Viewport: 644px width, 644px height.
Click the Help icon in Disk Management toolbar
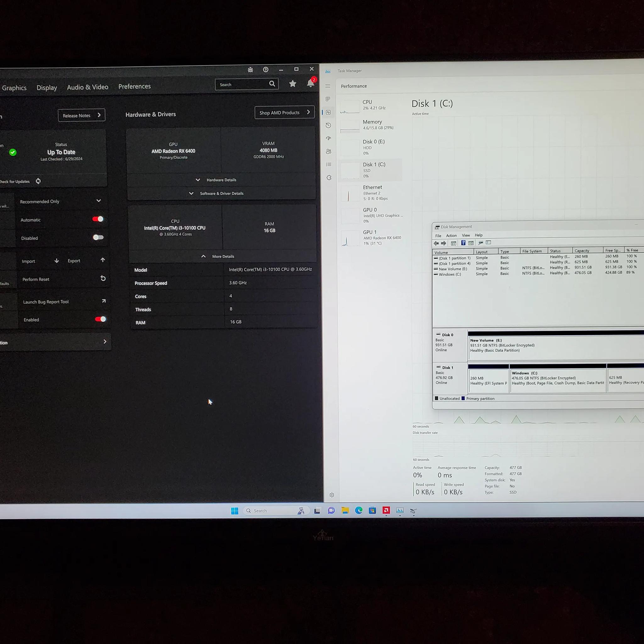[463, 243]
